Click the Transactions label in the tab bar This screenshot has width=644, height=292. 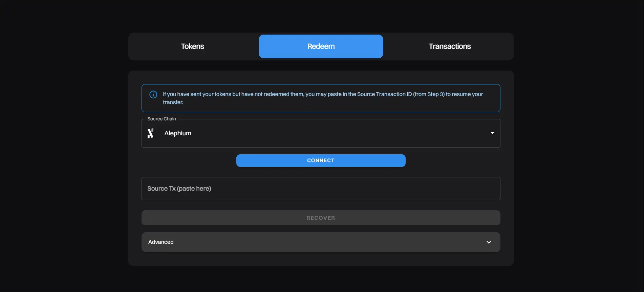point(449,46)
